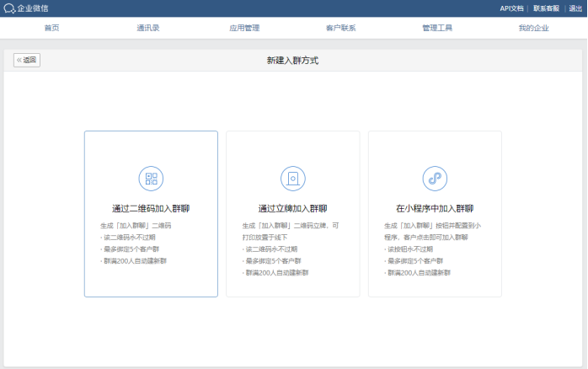Select 通过二维码加入群聊 card title

(x=151, y=208)
